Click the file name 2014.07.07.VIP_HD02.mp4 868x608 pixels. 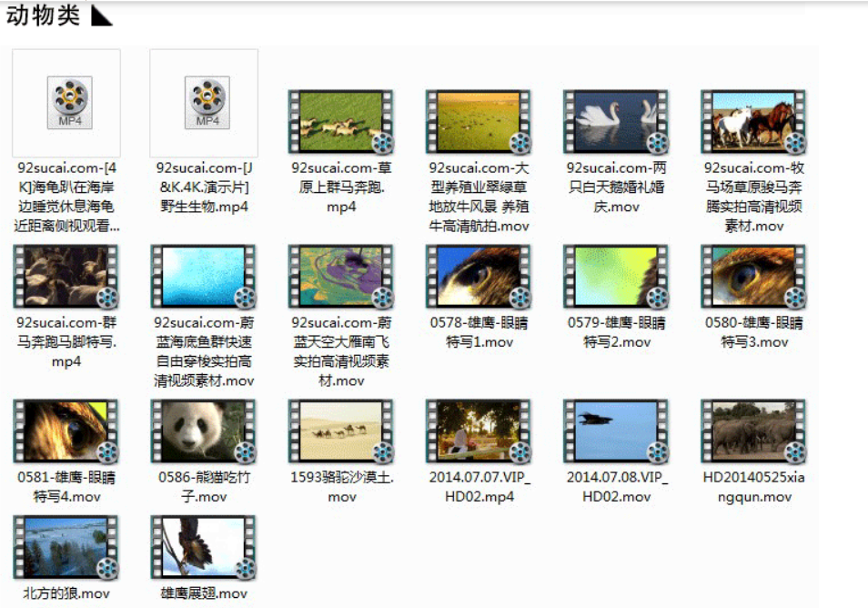[479, 487]
